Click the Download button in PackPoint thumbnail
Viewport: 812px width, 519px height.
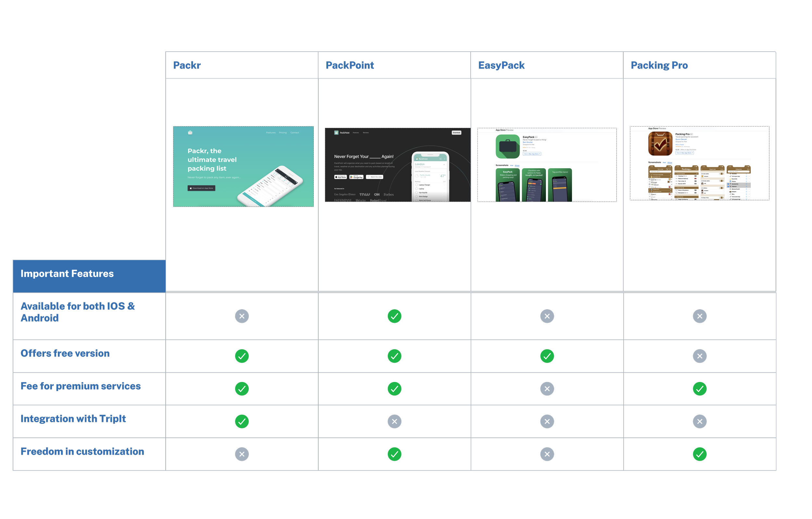pos(456,133)
